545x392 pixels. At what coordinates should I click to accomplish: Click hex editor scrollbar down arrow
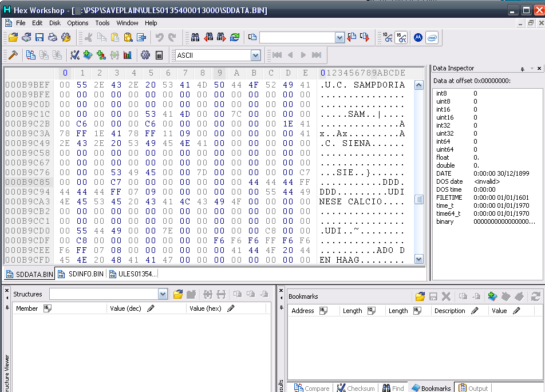coord(419,259)
